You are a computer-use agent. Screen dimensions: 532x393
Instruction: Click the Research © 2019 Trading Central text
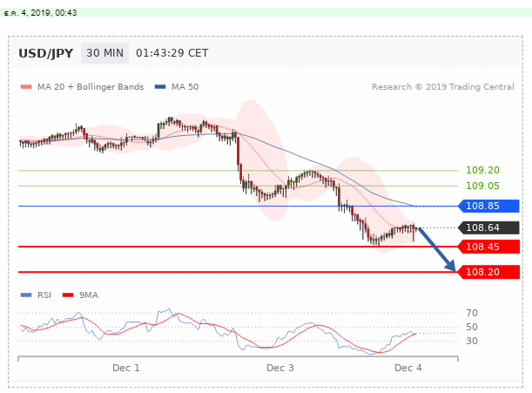point(443,86)
